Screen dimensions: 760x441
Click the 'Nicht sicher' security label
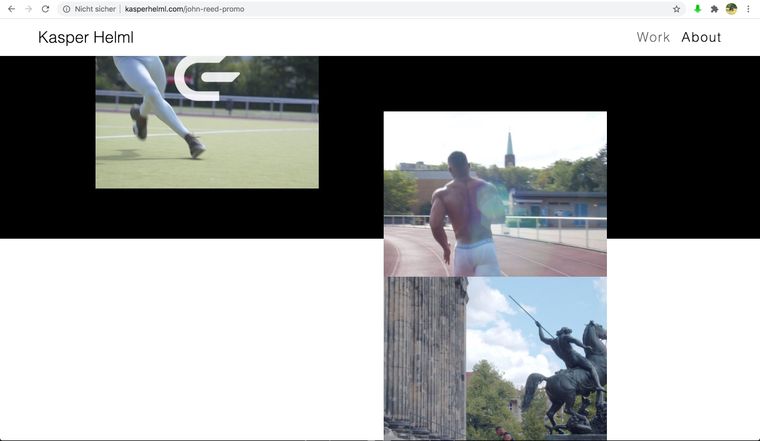(95, 9)
